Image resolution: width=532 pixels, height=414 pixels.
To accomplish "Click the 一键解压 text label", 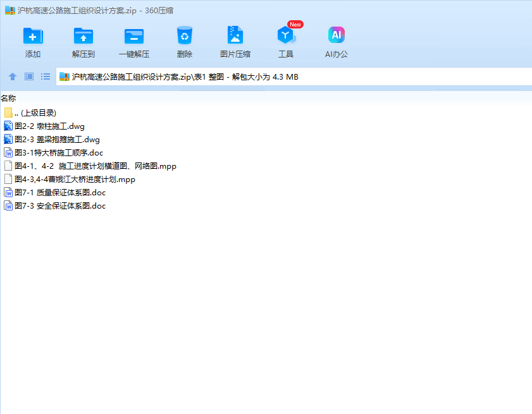I will click(x=134, y=54).
